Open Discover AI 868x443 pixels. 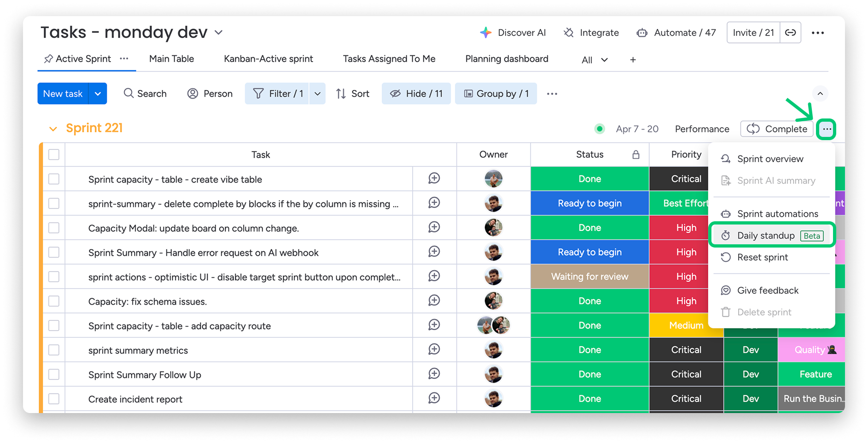click(513, 33)
